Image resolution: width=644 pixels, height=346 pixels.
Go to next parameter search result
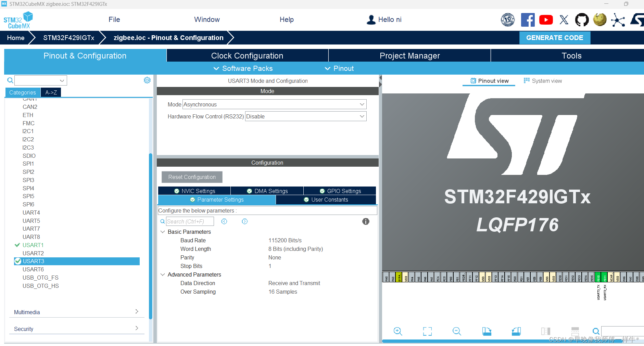[244, 221]
